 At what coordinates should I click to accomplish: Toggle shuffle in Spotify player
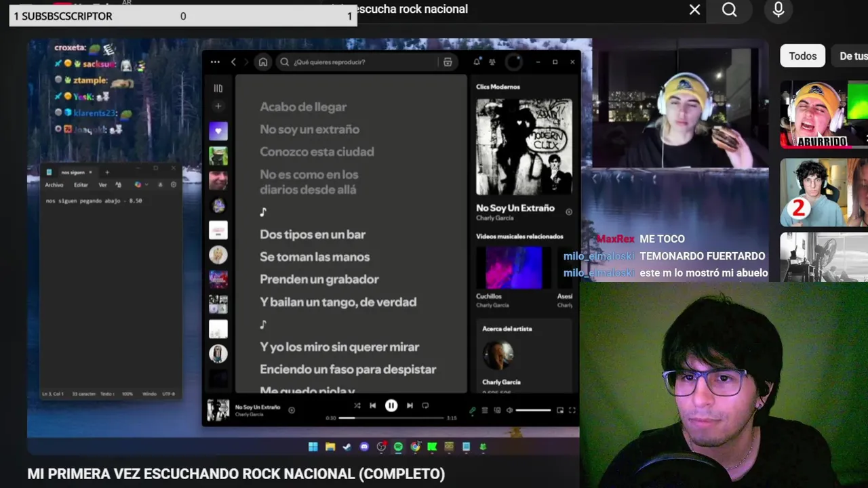357,405
